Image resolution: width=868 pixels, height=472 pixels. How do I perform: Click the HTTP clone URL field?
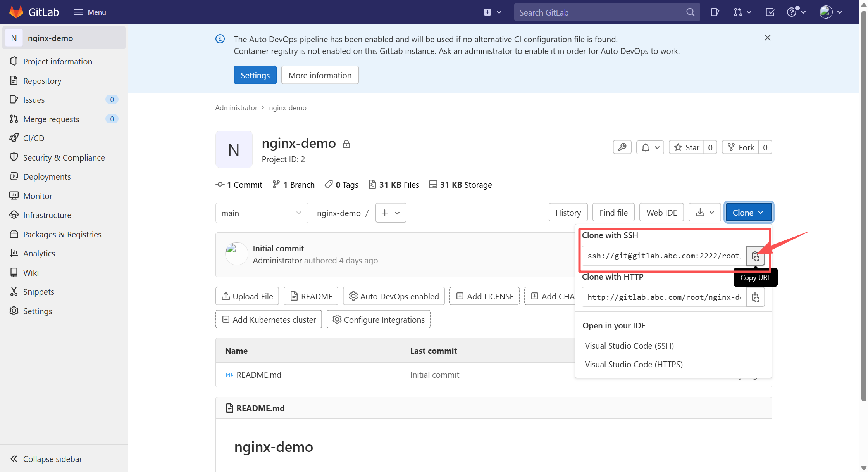[664, 297]
